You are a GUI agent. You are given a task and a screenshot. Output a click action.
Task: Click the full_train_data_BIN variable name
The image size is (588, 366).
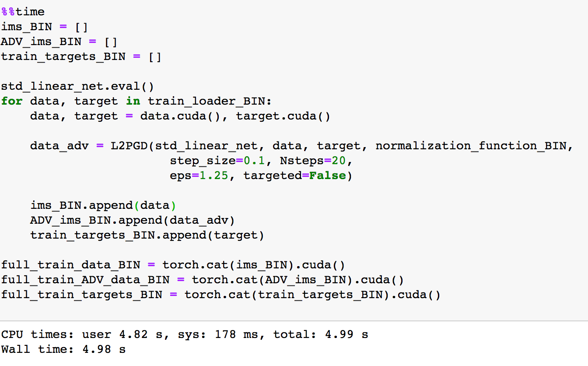click(x=70, y=265)
